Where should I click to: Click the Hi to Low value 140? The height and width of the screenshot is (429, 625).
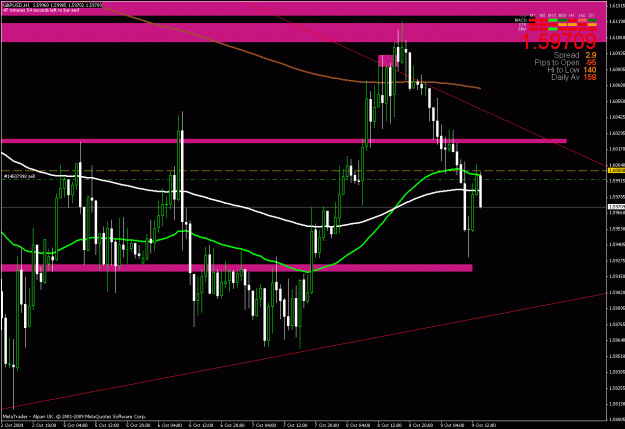[x=590, y=70]
